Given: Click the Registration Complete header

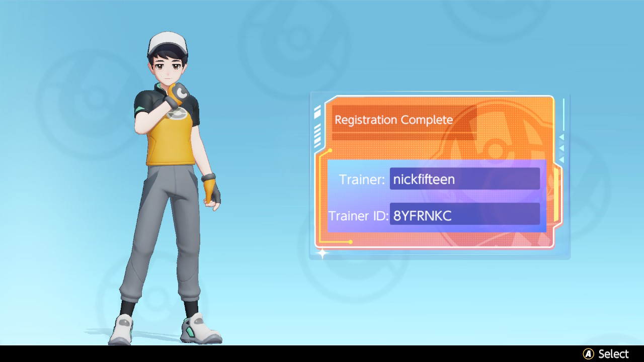Looking at the screenshot, I should tap(394, 120).
